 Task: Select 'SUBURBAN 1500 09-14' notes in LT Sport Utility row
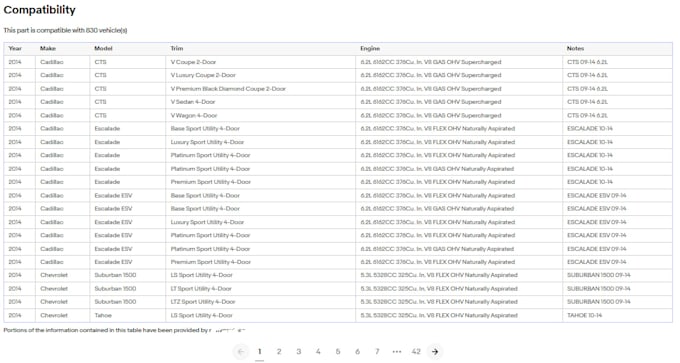[617, 288]
